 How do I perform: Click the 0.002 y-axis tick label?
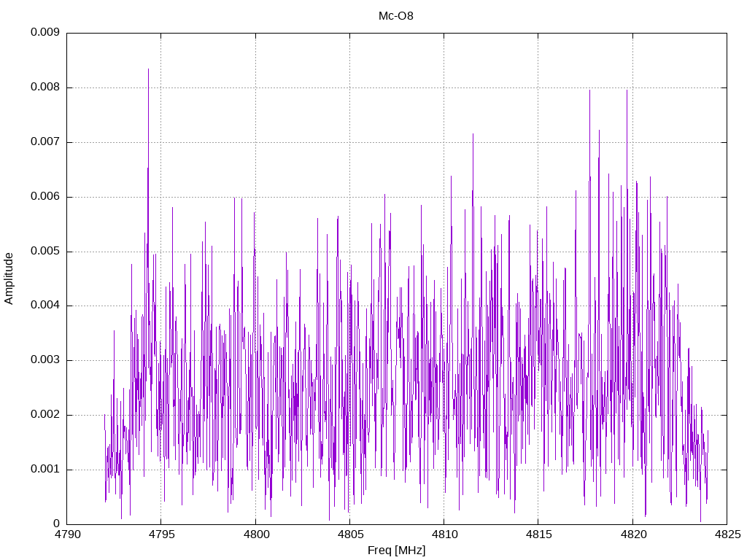point(45,415)
